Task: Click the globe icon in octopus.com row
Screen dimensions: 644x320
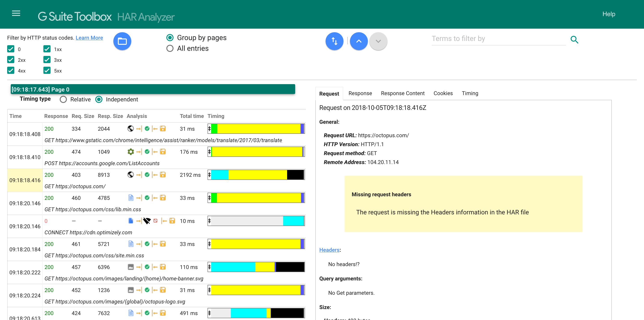Action: (x=131, y=175)
